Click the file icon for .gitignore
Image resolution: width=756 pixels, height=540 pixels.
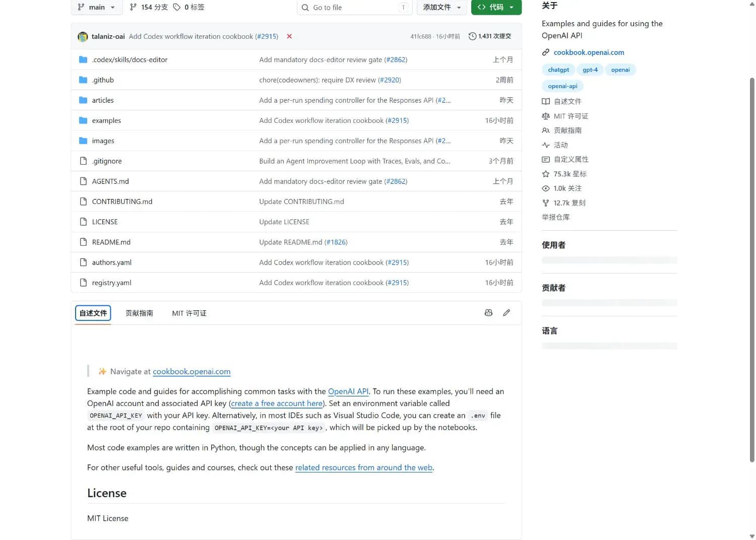[x=83, y=161]
